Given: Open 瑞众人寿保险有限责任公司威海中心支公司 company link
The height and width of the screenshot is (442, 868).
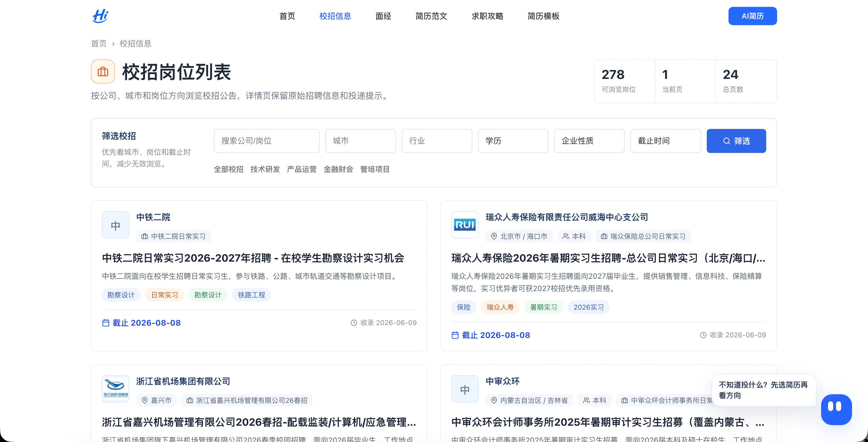Looking at the screenshot, I should [567, 217].
